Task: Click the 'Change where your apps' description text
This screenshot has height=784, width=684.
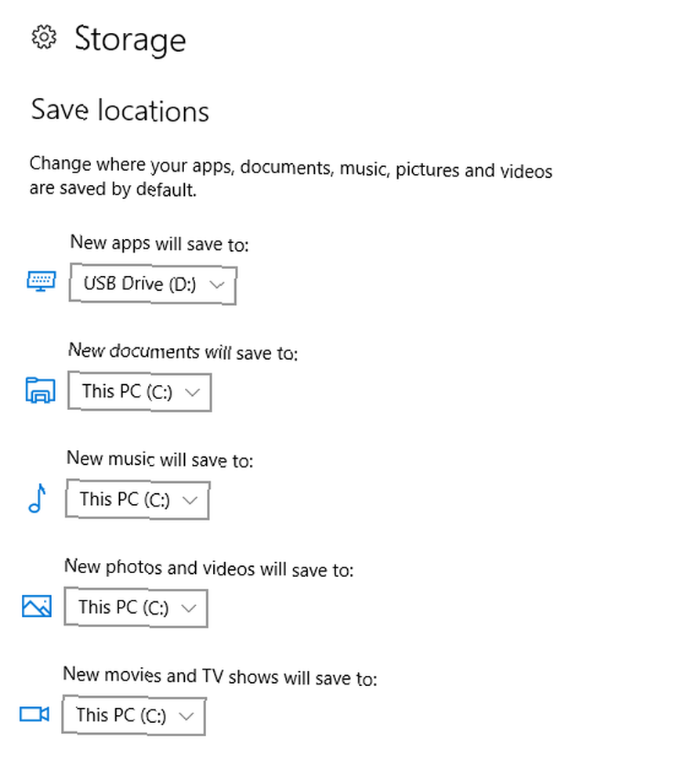Action: tap(291, 177)
